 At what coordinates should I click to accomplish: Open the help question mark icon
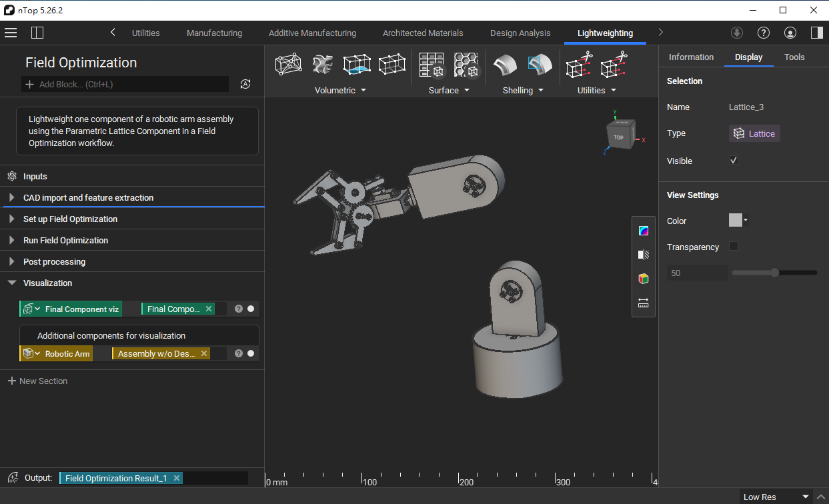(x=764, y=33)
